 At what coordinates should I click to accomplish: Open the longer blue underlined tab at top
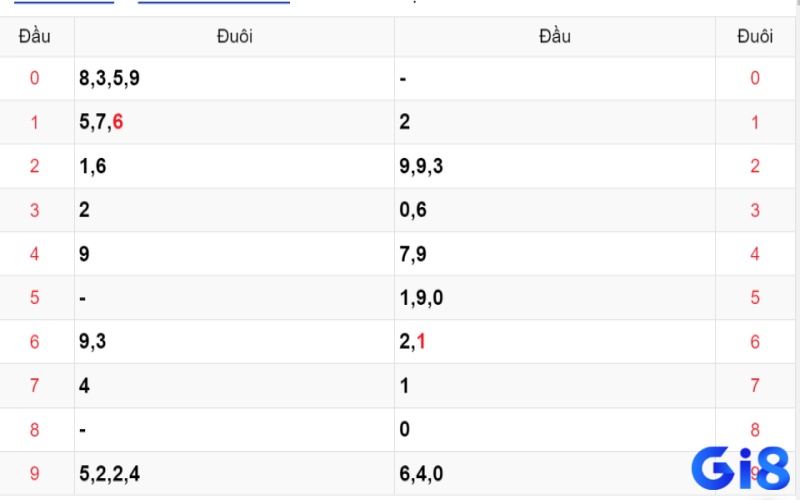[x=214, y=2]
